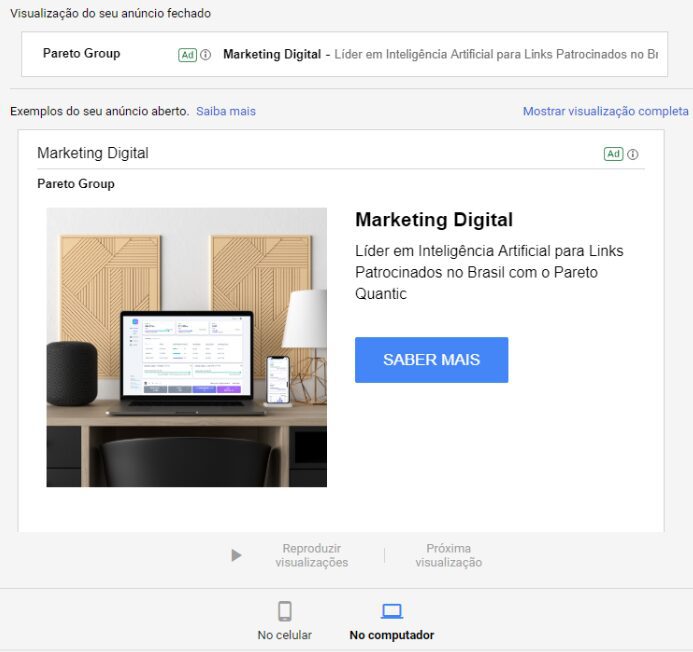This screenshot has height=652, width=693.
Task: Click Pareto Group in the collapsed ad row
Action: click(x=81, y=54)
